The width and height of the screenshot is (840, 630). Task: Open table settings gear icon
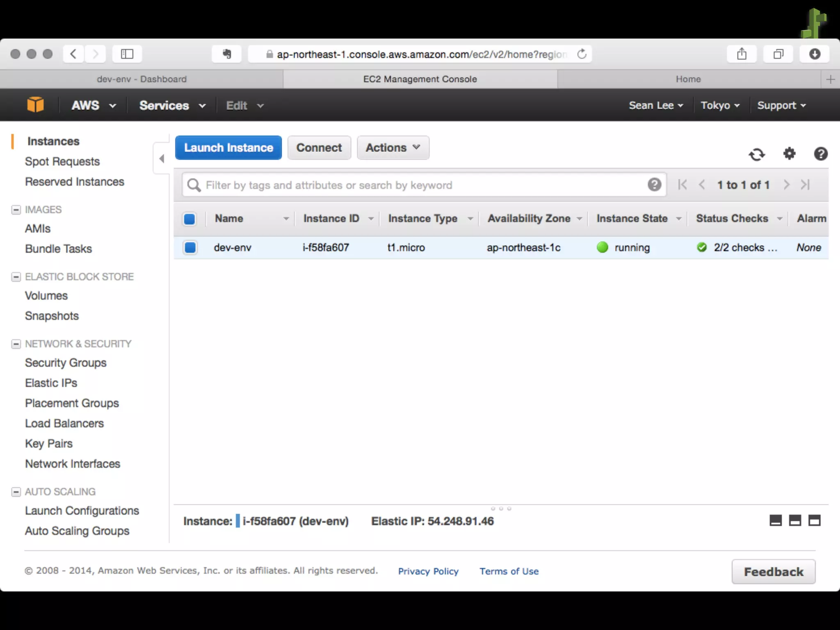click(x=789, y=154)
